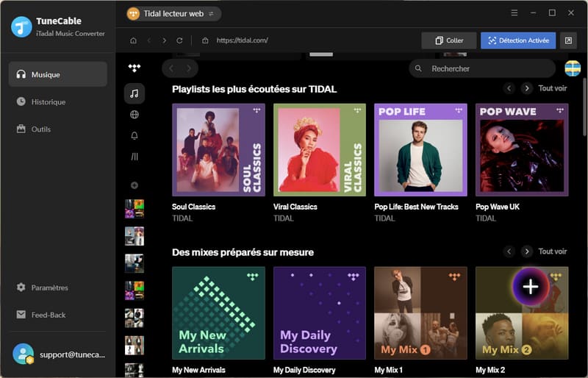Toggle the Détection Activée button

(518, 40)
